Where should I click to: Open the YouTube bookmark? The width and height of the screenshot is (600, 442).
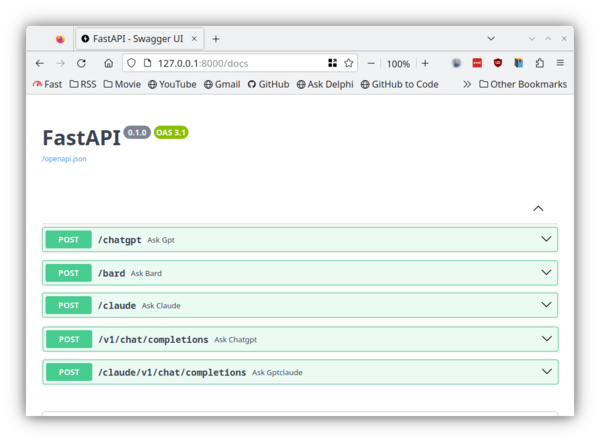[172, 84]
